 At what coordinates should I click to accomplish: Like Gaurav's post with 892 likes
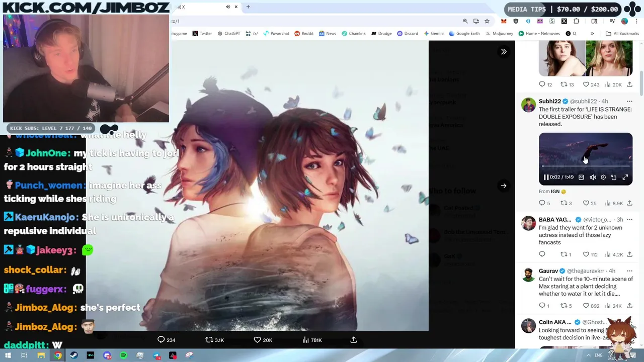[x=591, y=306]
